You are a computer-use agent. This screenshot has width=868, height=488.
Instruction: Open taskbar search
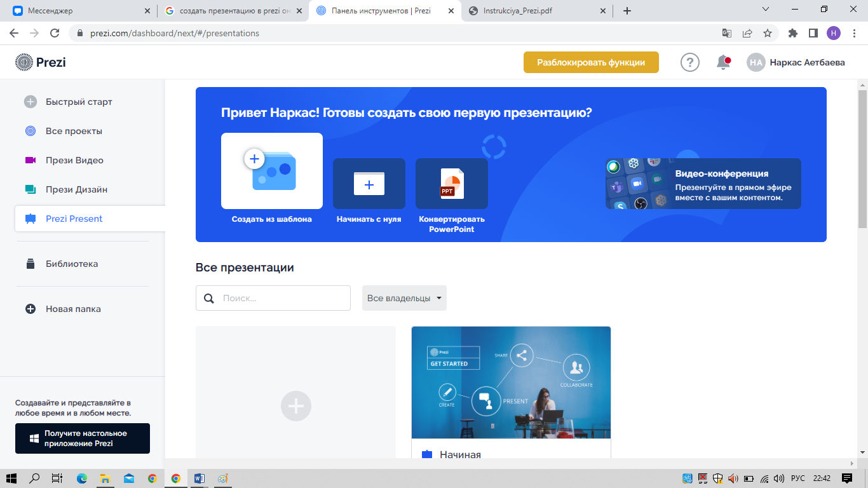(x=34, y=478)
